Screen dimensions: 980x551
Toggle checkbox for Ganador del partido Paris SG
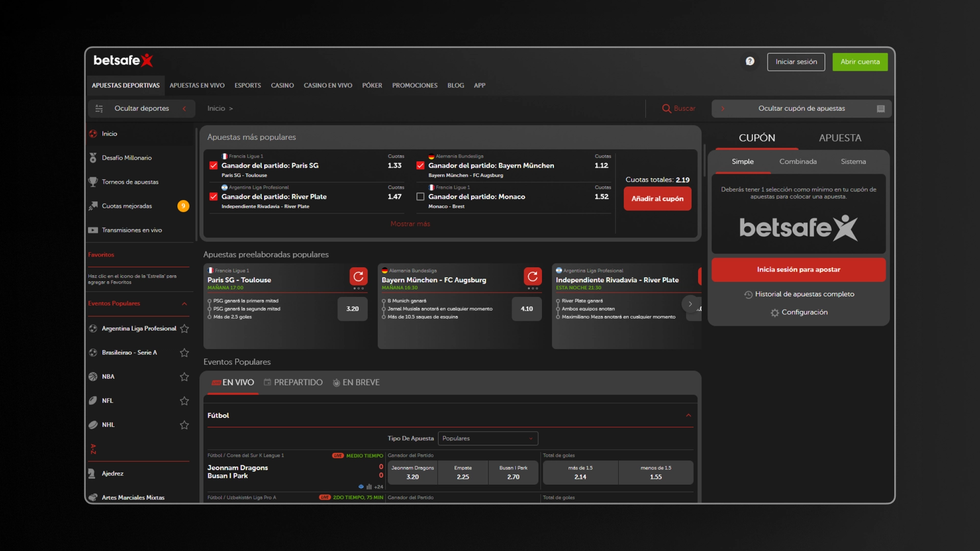pos(214,165)
